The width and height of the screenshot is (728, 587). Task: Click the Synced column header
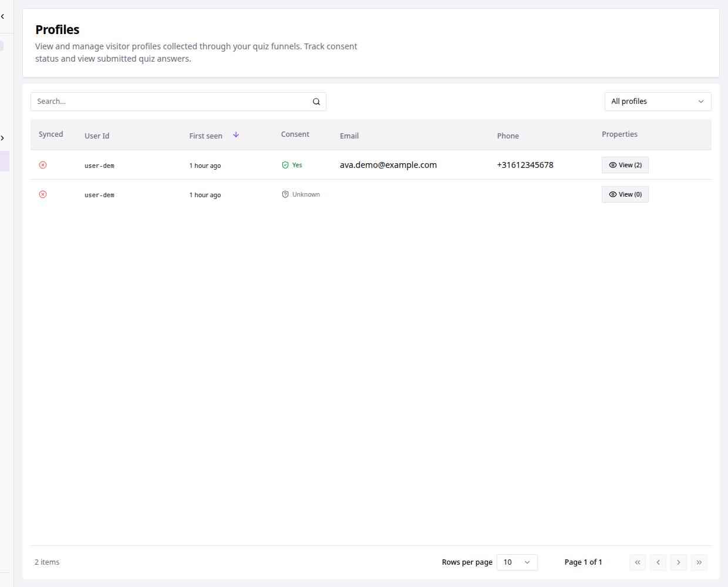pyautogui.click(x=50, y=134)
